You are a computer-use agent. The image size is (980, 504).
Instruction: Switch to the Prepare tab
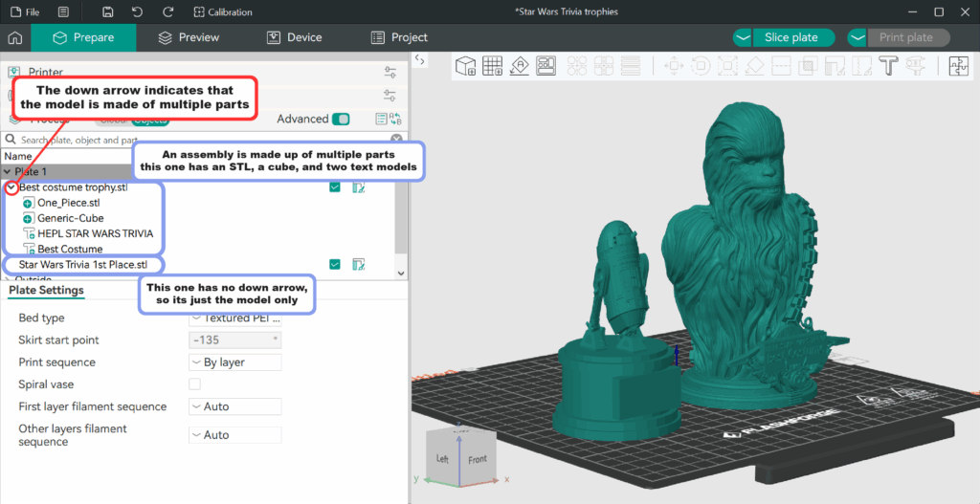coord(84,37)
